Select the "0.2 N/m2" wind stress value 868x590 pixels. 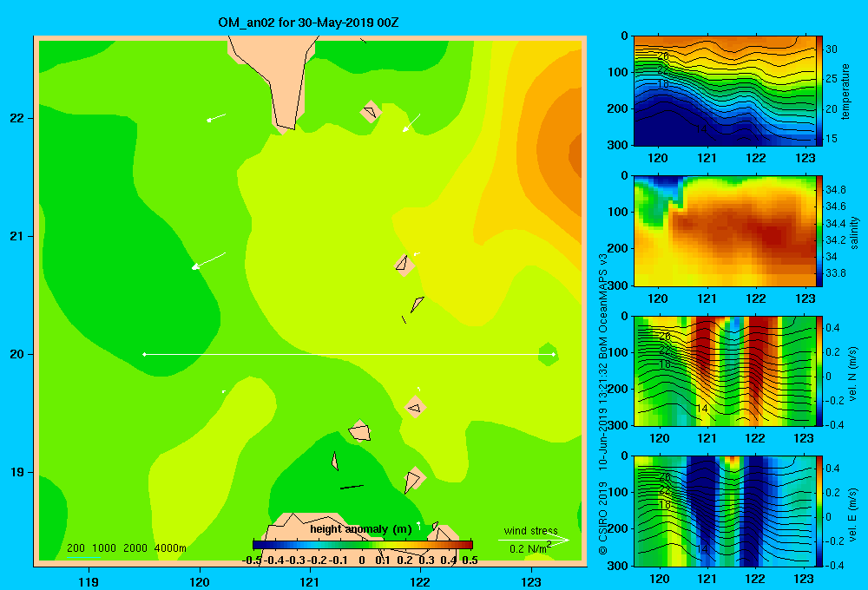click(530, 548)
